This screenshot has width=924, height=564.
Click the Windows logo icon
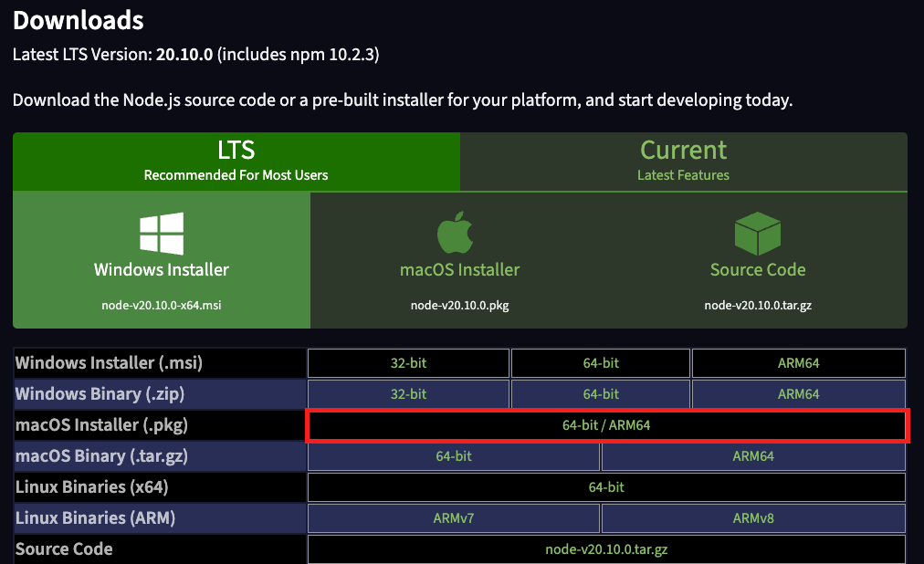162,234
